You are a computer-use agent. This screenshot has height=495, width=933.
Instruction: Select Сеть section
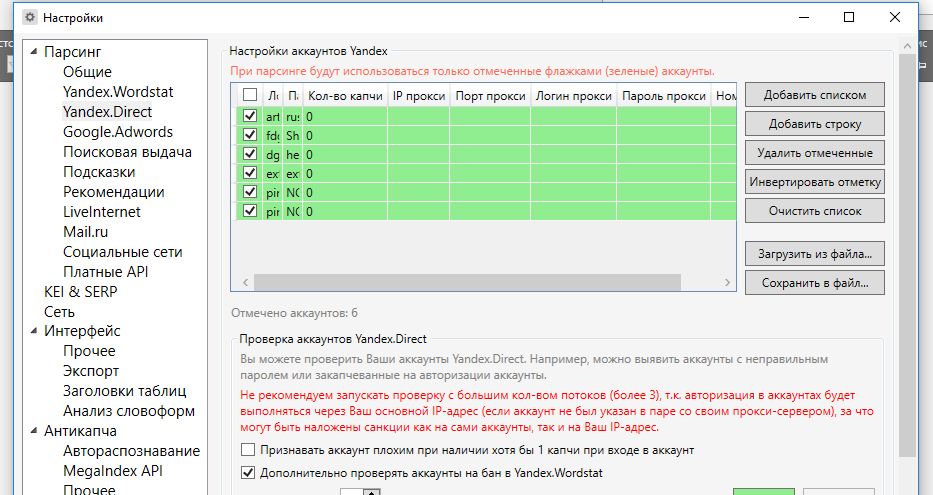tap(59, 312)
